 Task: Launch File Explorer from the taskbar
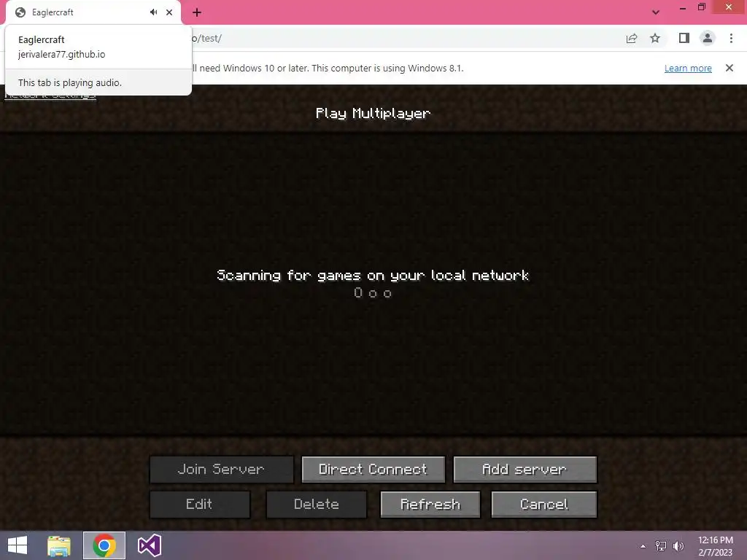pos(59,545)
